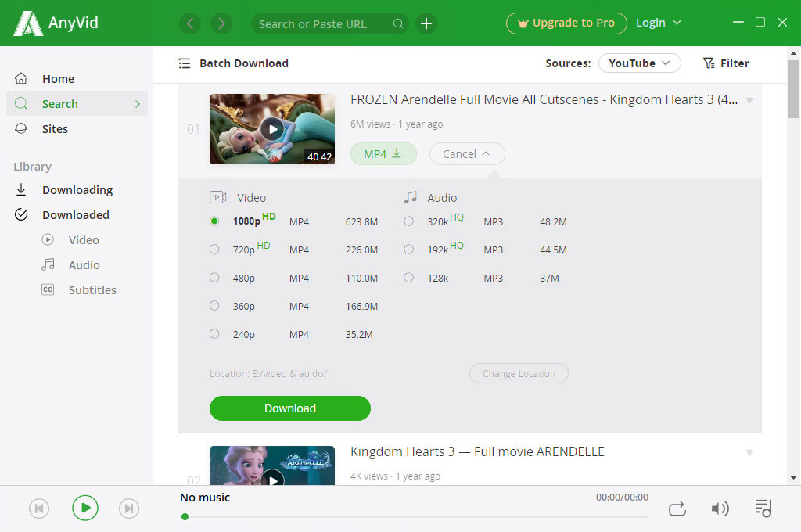
Task: Open the Downloaded library list
Action: (77, 214)
